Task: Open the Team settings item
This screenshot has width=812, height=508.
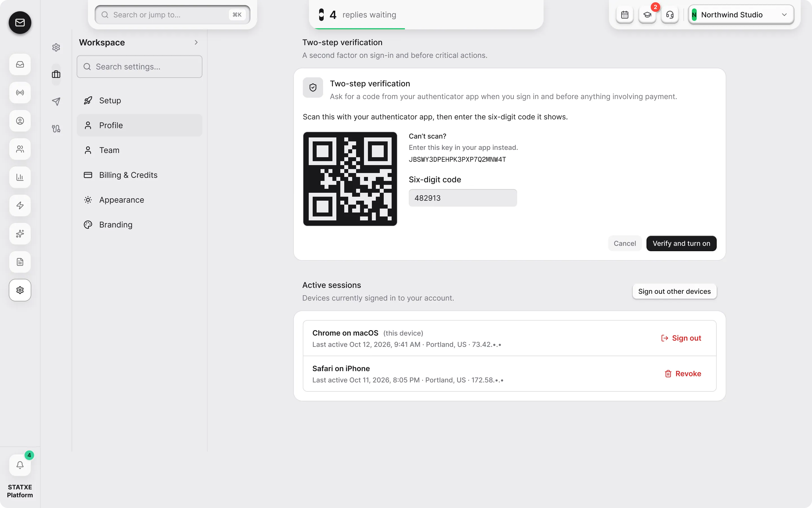Action: click(x=139, y=150)
